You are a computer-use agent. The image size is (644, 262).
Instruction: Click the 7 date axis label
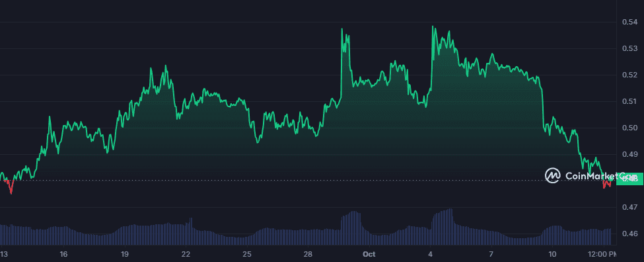491,254
